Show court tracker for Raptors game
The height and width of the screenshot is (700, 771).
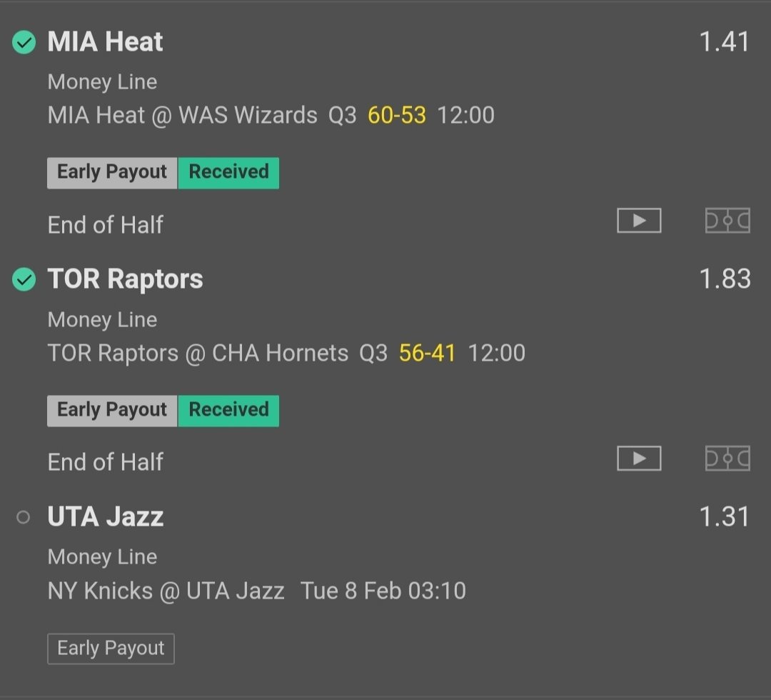point(727,458)
